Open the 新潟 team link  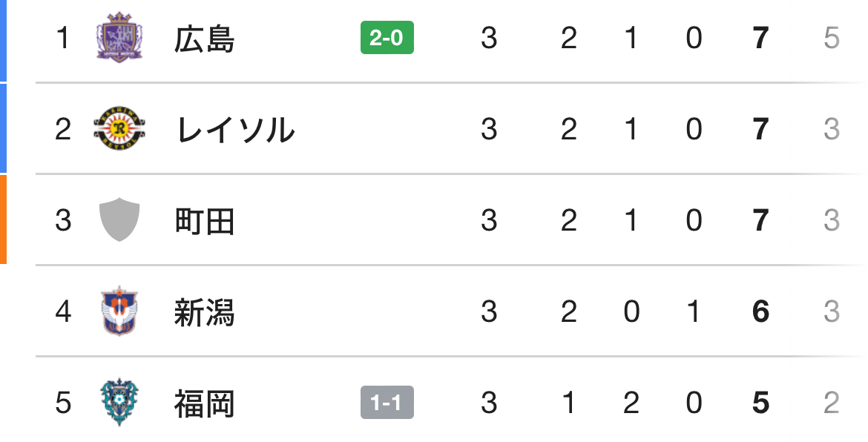pos(204,312)
